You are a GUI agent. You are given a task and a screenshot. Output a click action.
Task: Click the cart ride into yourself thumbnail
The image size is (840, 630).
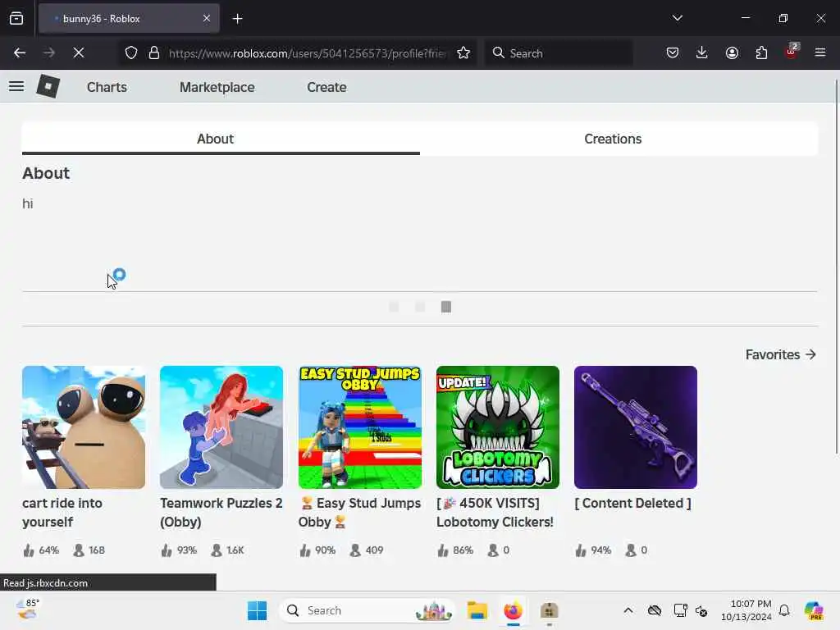(x=84, y=427)
